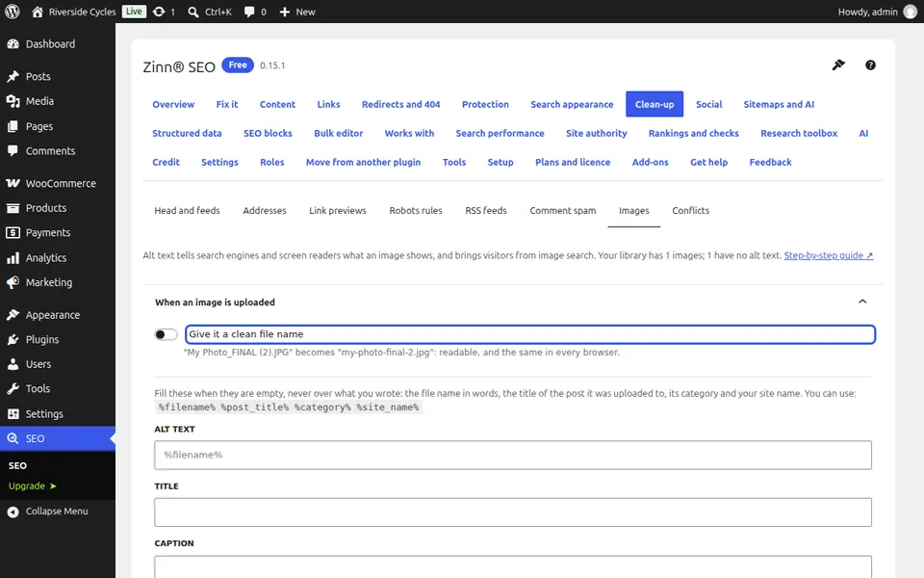Screen dimensions: 924x578
Task: Click the Howdy, admin account text
Action: click(x=867, y=12)
